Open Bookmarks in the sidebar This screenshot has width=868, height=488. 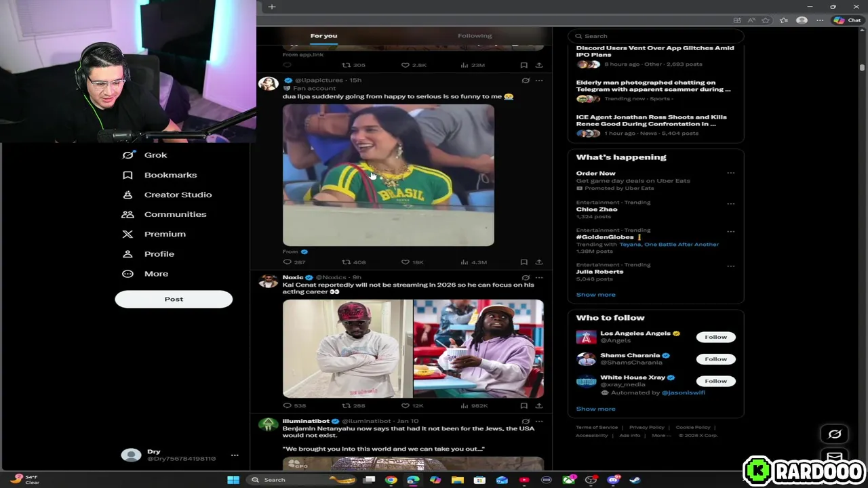click(x=159, y=175)
